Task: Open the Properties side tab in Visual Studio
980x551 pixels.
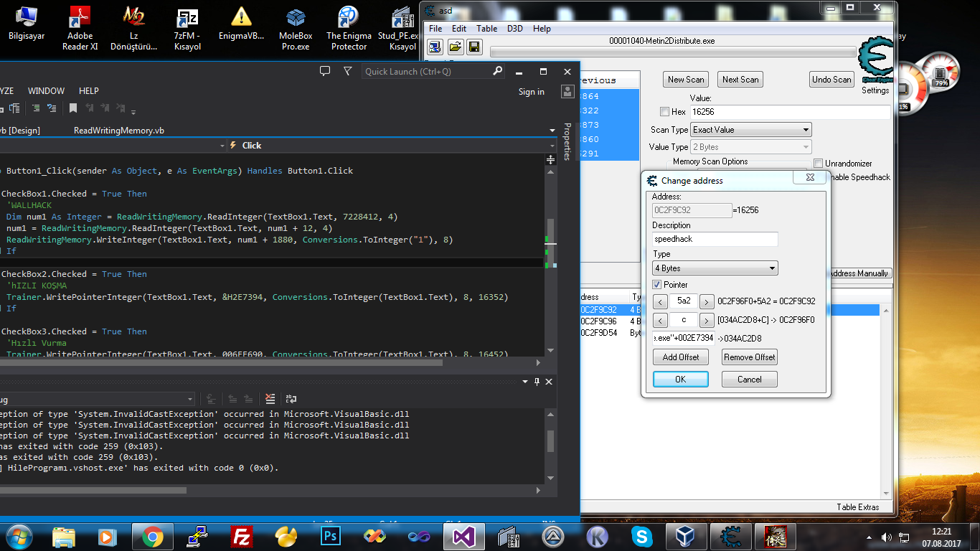Action: (567, 142)
